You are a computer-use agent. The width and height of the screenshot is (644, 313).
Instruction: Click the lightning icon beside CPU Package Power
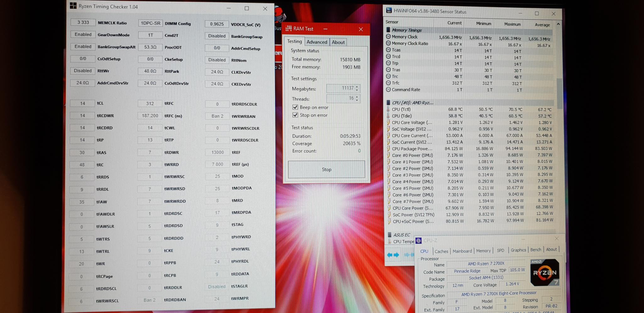coord(389,149)
